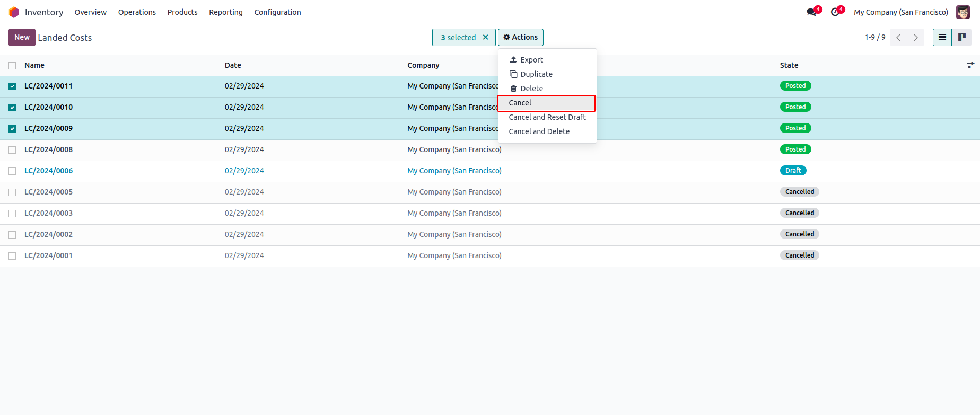The image size is (980, 415).
Task: Go to next page of records
Action: click(915, 38)
